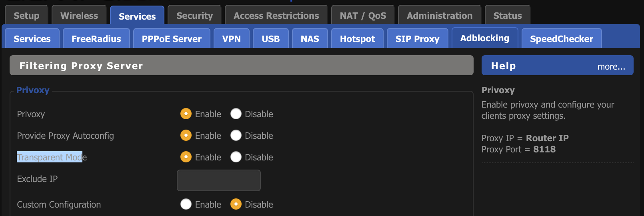Open the USB sub-tab
The image size is (644, 216).
click(x=270, y=39)
